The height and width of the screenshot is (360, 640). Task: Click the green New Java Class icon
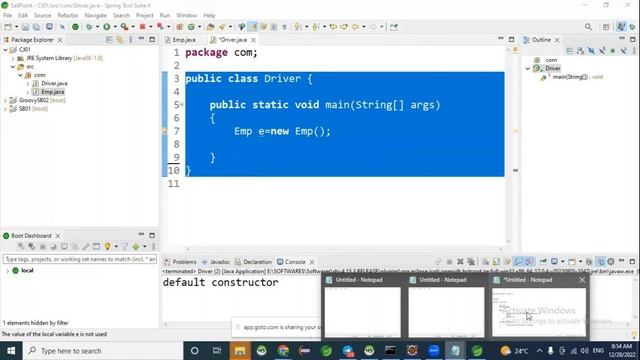click(x=191, y=27)
